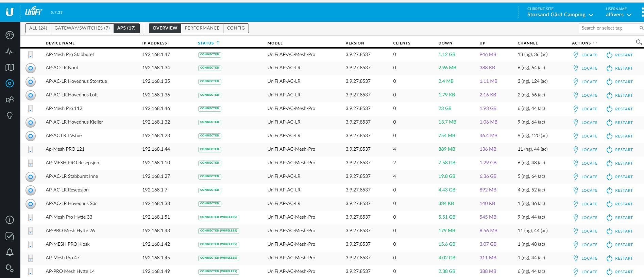
Task: Open the info circle icon in sidebar
Action: point(10,220)
